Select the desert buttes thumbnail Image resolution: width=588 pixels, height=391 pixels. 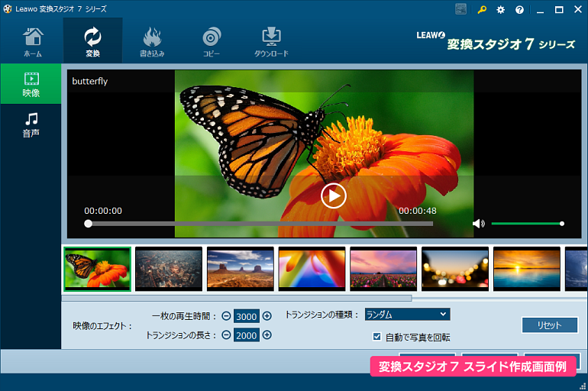pos(241,269)
